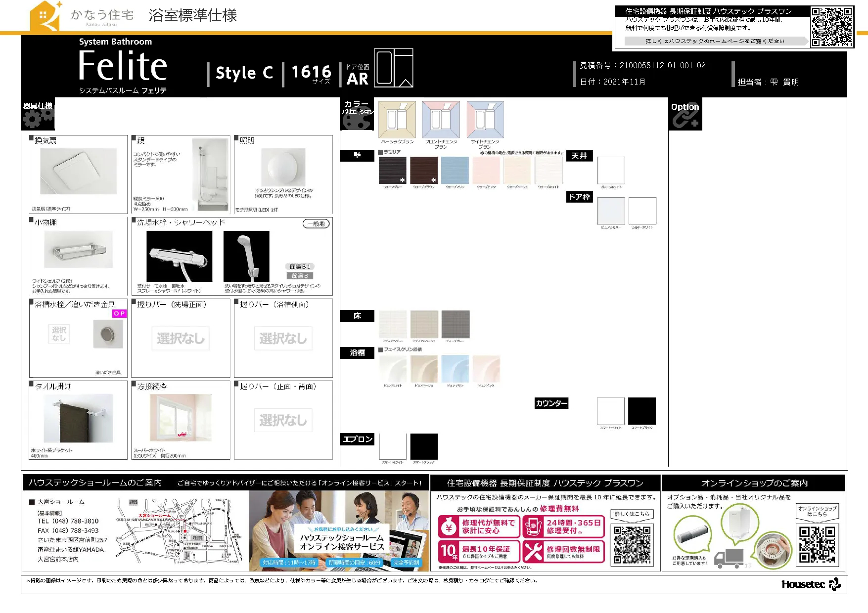The image size is (868, 613).
Task: Click the 10年 warranty badge icon
Action: click(449, 551)
